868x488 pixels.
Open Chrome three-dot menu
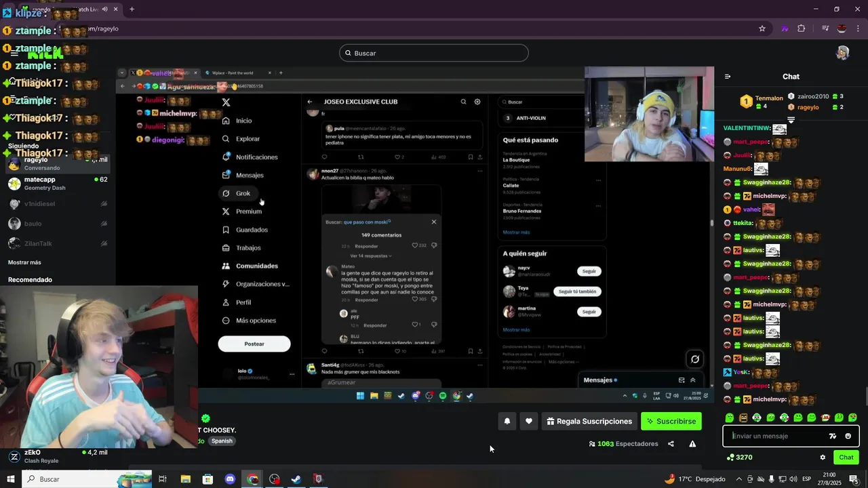click(859, 28)
